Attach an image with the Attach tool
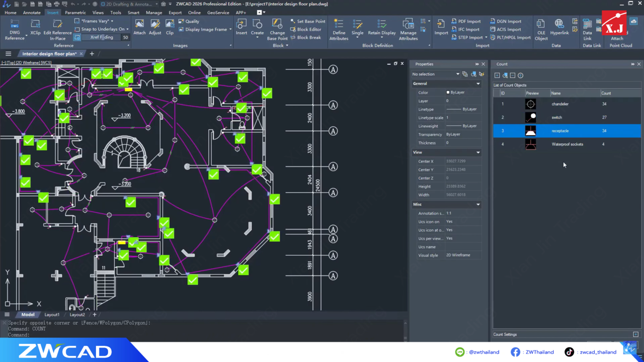 (139, 28)
